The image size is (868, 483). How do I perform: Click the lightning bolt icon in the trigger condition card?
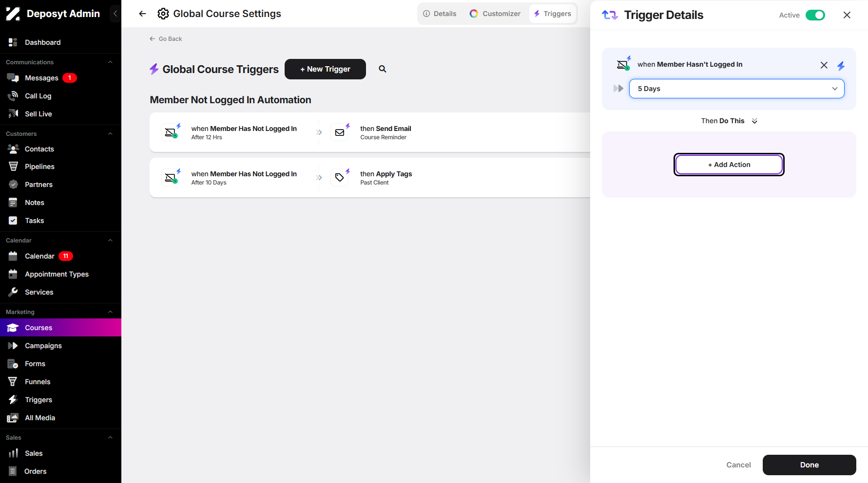pos(841,66)
